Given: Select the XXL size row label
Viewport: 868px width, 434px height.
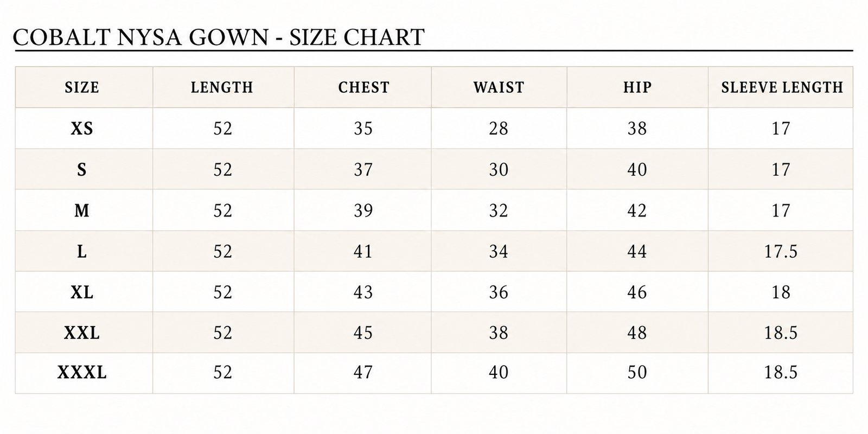Looking at the screenshot, I should coord(82,333).
